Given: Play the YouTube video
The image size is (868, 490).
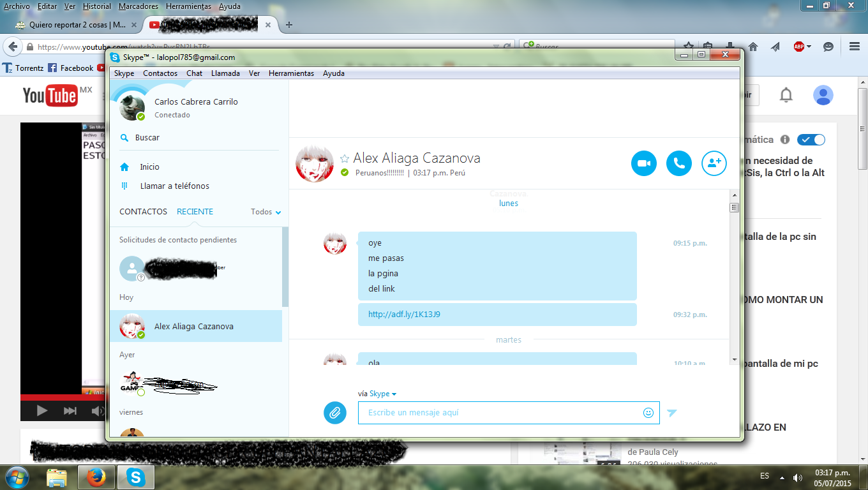Looking at the screenshot, I should 42,411.
